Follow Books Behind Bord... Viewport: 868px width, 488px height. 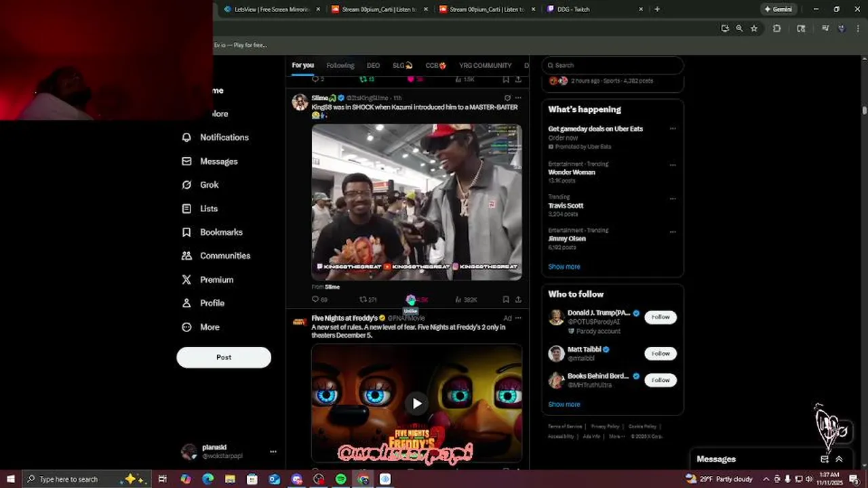660,380
